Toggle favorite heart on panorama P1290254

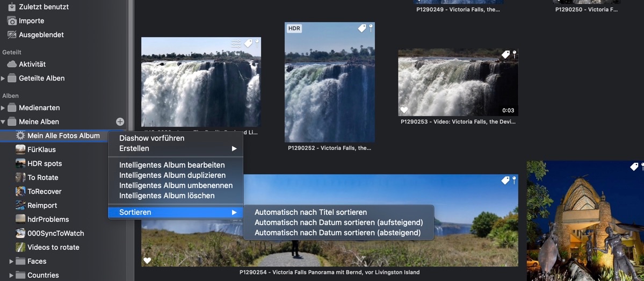tap(147, 261)
